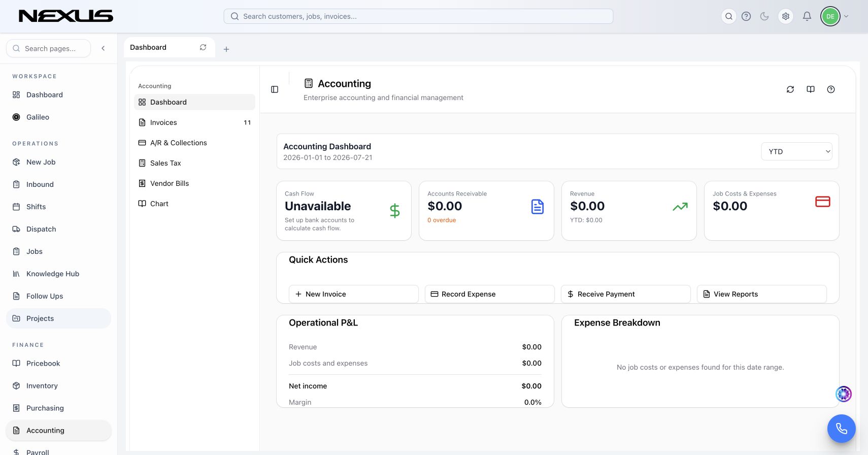Click the blue document Accounts Receivable icon
The height and width of the screenshot is (455, 868).
[538, 207]
